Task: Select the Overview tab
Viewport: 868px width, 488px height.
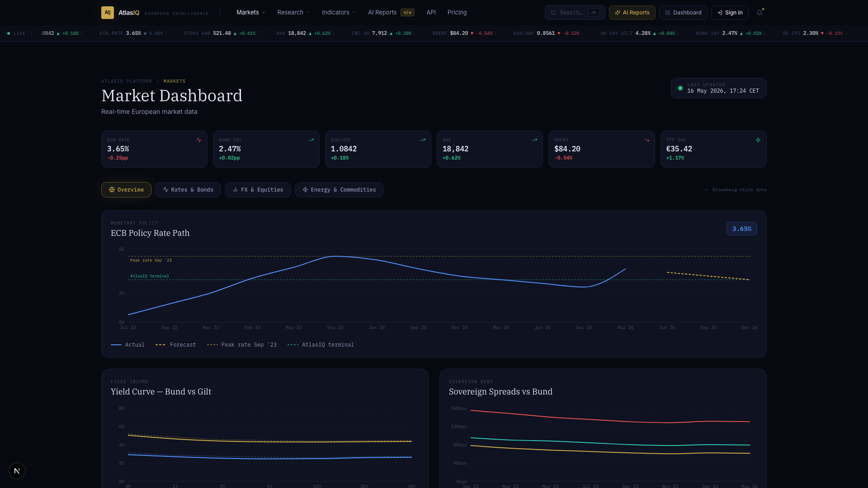Action: 126,190
